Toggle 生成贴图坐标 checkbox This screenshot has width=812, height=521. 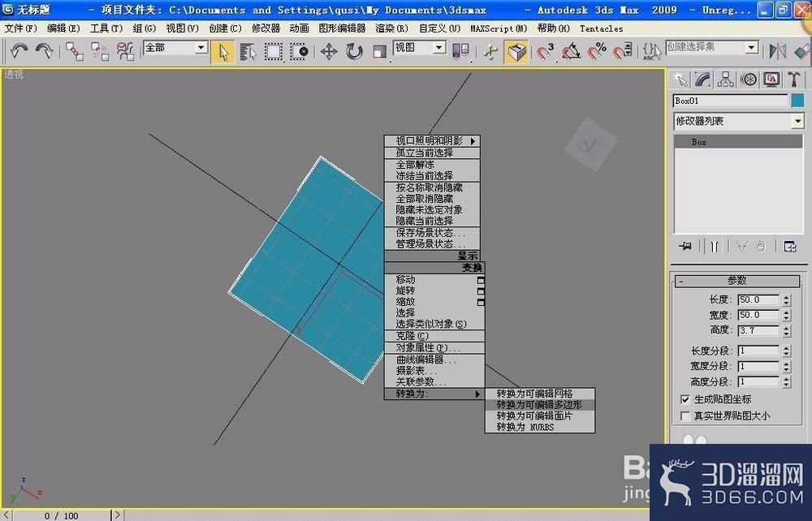(685, 399)
